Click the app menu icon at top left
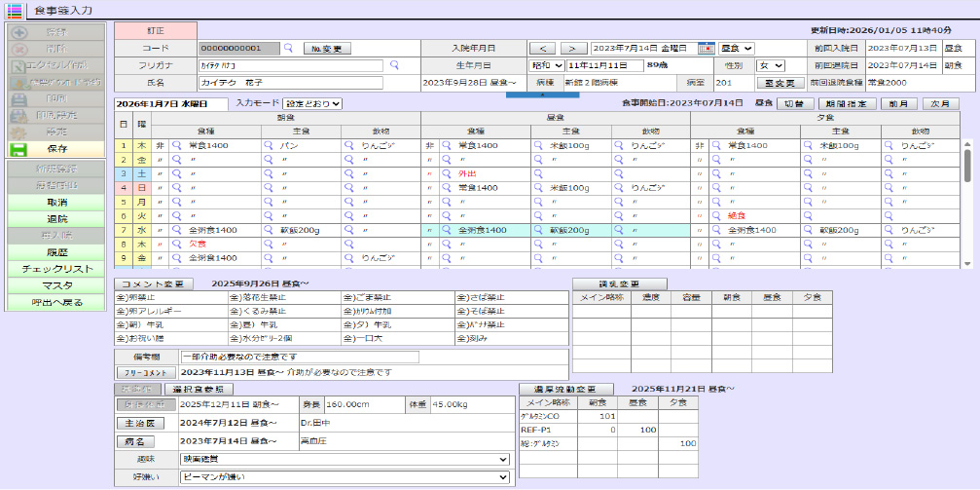This screenshot has height=490, width=980. [x=14, y=10]
